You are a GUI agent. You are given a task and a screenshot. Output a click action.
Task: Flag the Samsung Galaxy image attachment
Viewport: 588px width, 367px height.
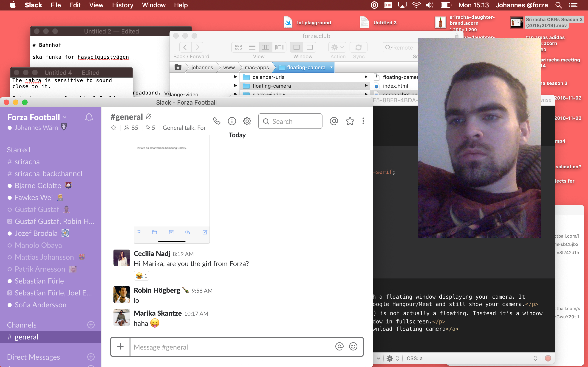point(139,232)
